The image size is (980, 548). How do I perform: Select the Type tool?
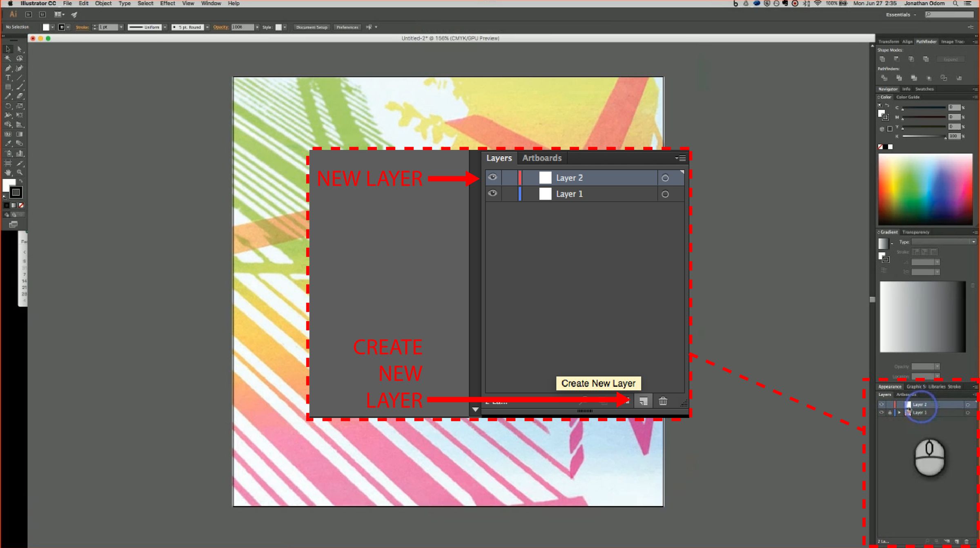8,78
